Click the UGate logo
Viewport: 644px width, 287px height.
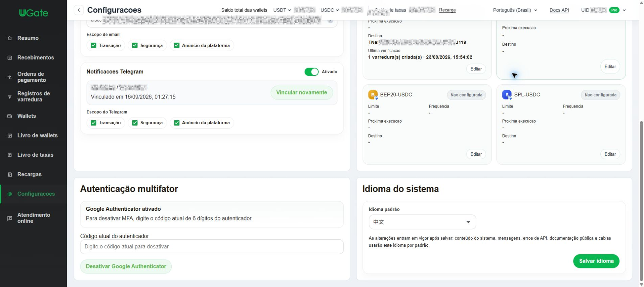click(x=34, y=13)
